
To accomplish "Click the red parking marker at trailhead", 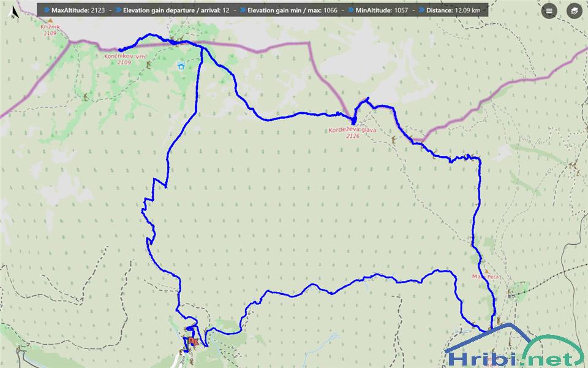I will 193,341.
